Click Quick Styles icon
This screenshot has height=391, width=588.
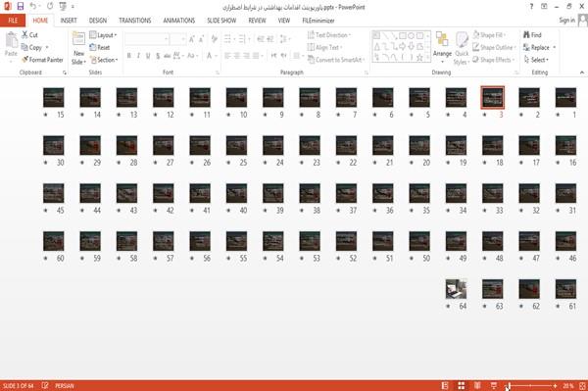462,40
